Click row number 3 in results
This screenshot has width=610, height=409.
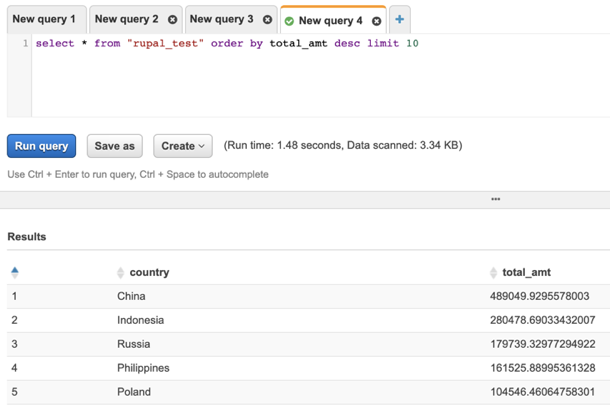pos(14,344)
